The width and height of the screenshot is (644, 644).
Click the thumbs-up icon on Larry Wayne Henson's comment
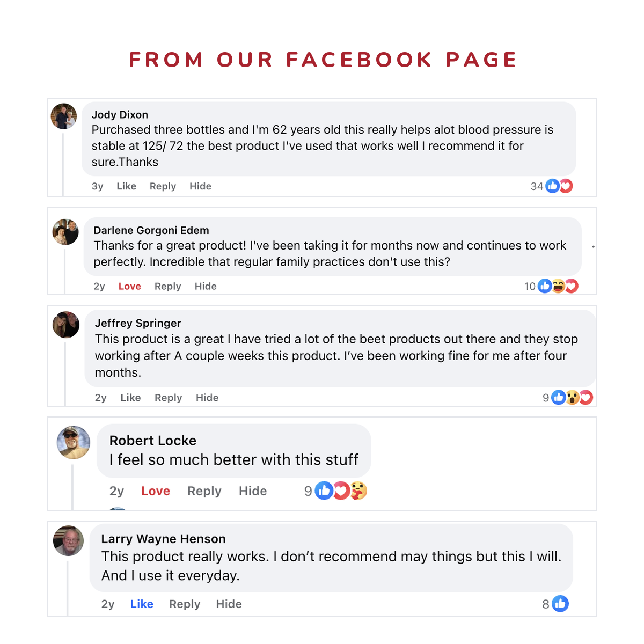pyautogui.click(x=560, y=604)
